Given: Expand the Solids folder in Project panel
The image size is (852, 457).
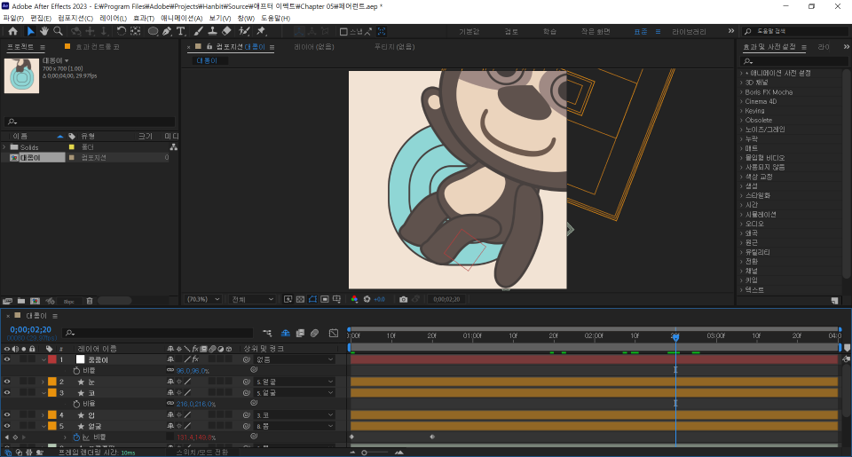Looking at the screenshot, I should (x=4, y=147).
